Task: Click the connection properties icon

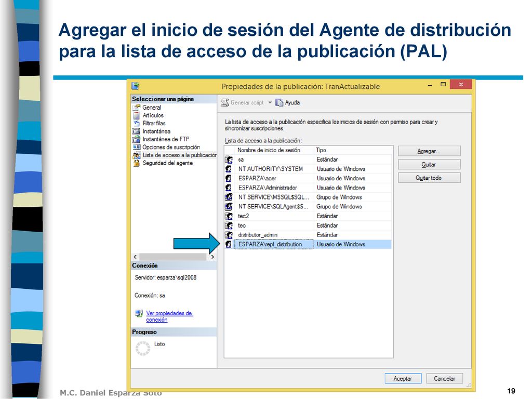Action: (x=139, y=313)
